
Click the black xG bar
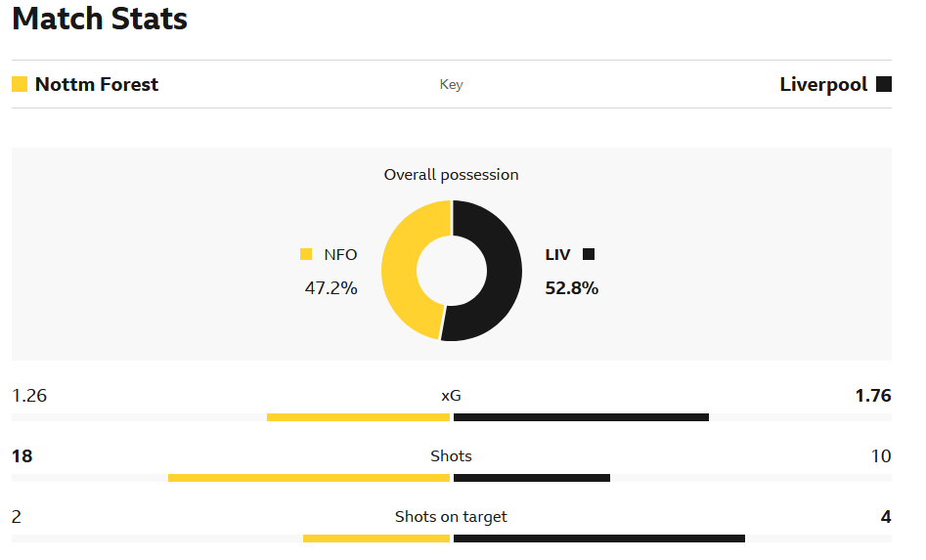pyautogui.click(x=581, y=417)
